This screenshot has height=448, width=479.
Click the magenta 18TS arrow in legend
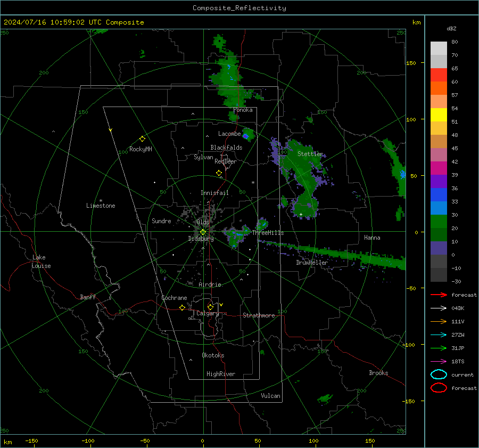click(439, 362)
